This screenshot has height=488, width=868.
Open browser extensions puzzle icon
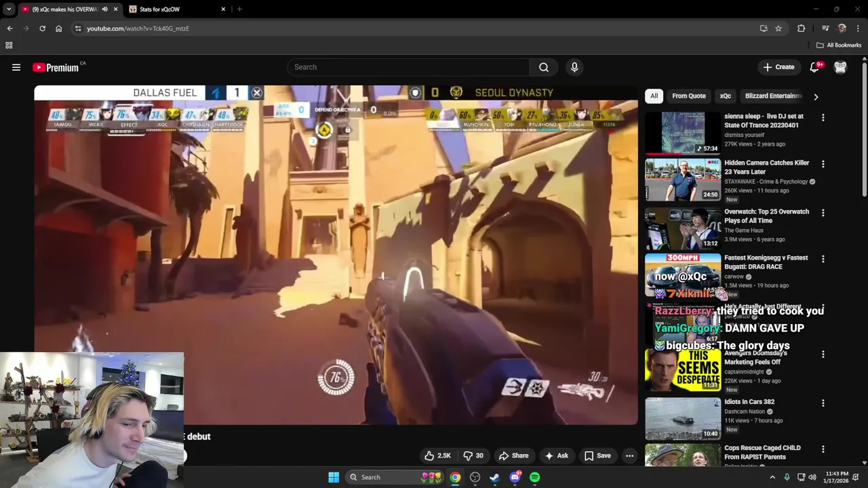pos(801,28)
